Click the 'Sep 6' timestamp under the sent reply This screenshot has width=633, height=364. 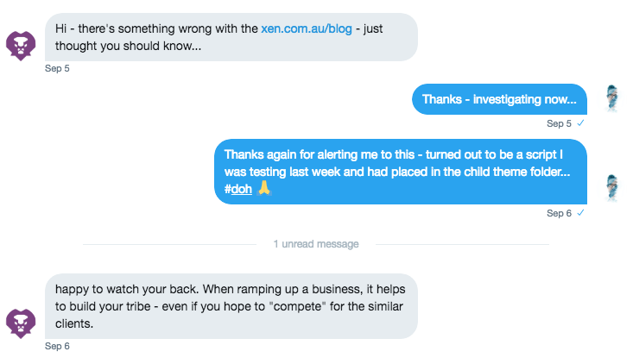(559, 213)
